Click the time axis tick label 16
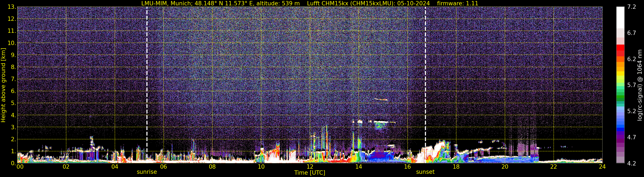Image resolution: width=644 pixels, height=177 pixels. point(407,167)
